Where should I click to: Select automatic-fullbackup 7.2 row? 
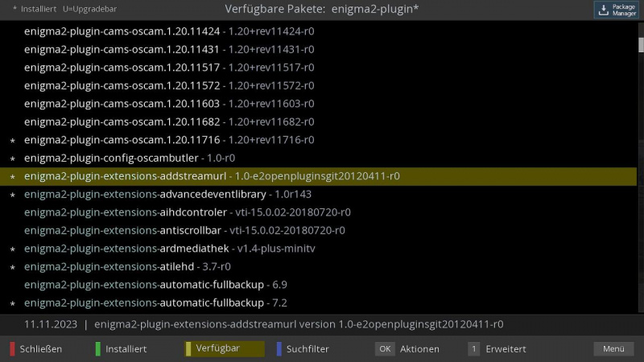click(x=318, y=302)
